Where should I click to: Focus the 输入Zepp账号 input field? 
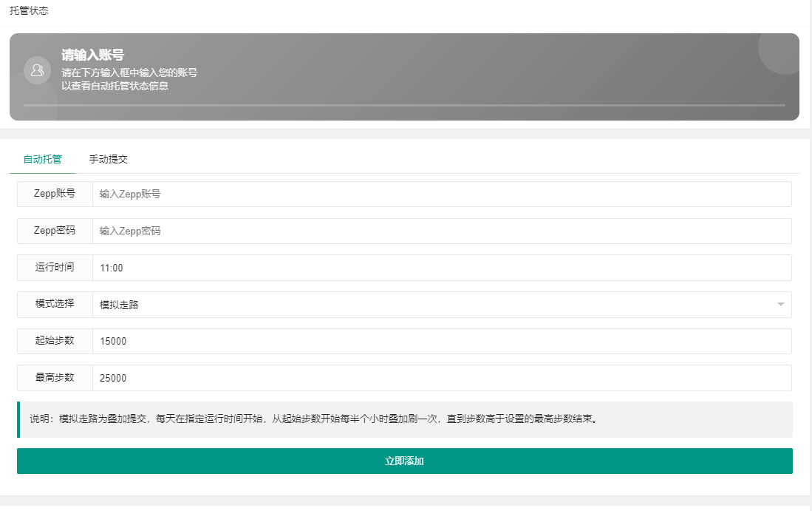coord(441,194)
